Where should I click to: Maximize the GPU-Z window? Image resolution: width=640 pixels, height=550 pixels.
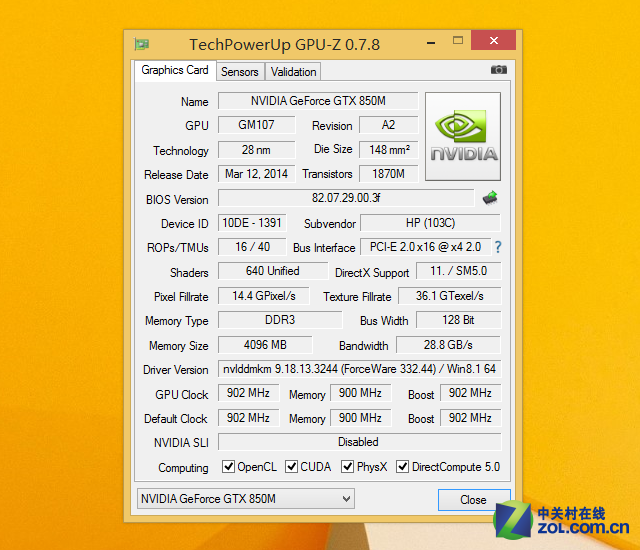[457, 42]
